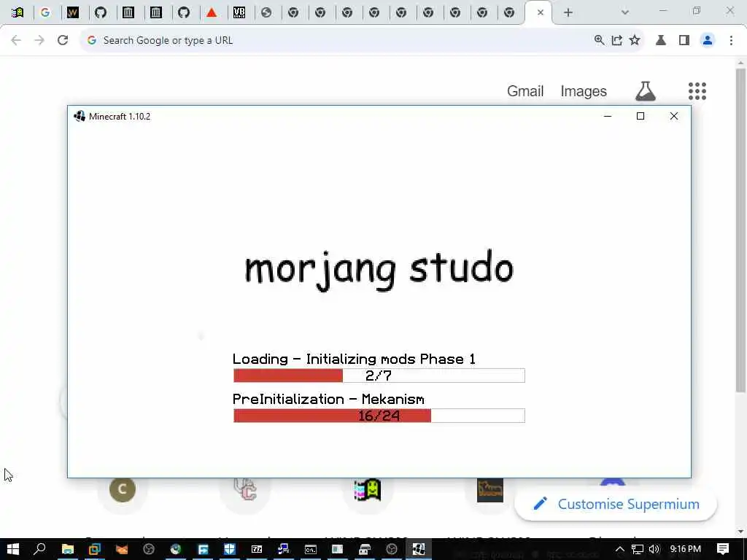Image resolution: width=747 pixels, height=560 pixels.
Task: Switch to the first tab with green icon
Action: [x=18, y=12]
